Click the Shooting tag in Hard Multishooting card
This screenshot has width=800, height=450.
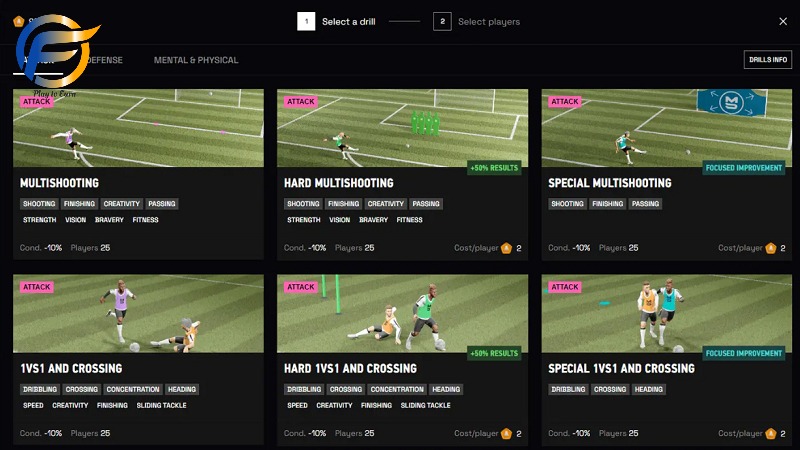pos(303,204)
